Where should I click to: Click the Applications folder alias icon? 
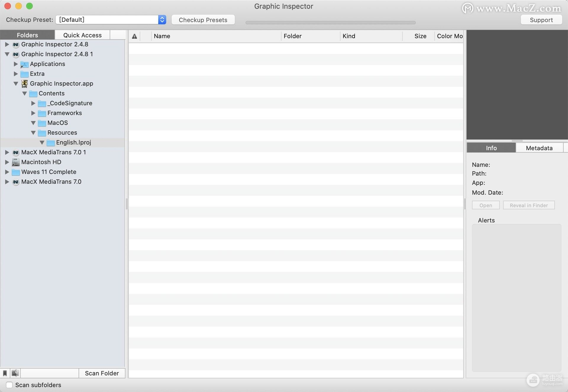(24, 64)
